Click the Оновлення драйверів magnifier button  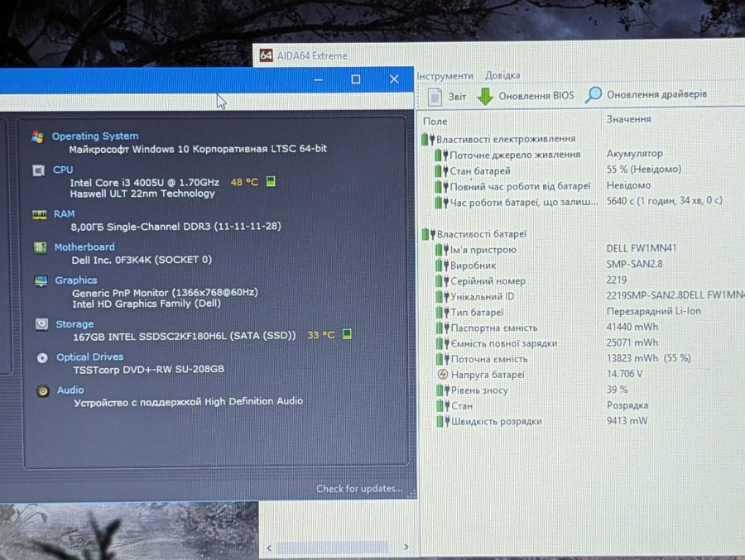pos(646,94)
